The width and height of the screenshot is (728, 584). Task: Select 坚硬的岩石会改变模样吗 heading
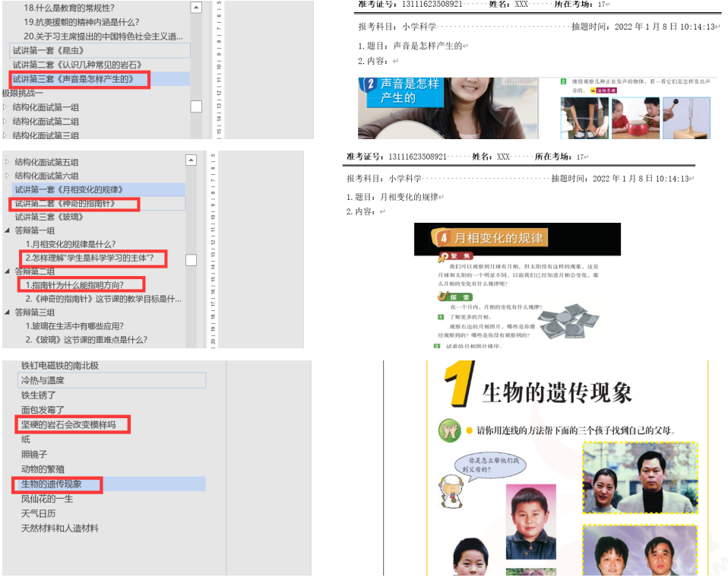pos(68,424)
